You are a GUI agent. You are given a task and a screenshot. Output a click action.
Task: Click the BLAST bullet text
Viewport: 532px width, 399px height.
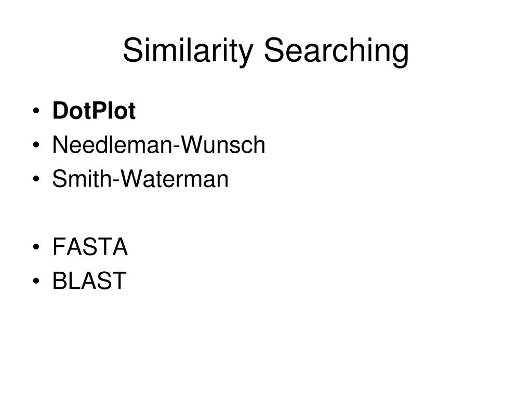tap(89, 281)
